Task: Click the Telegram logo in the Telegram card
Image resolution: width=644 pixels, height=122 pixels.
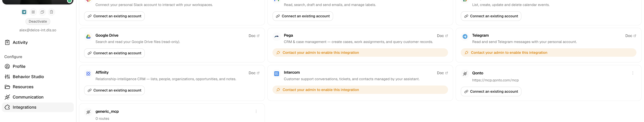Action: (465, 37)
